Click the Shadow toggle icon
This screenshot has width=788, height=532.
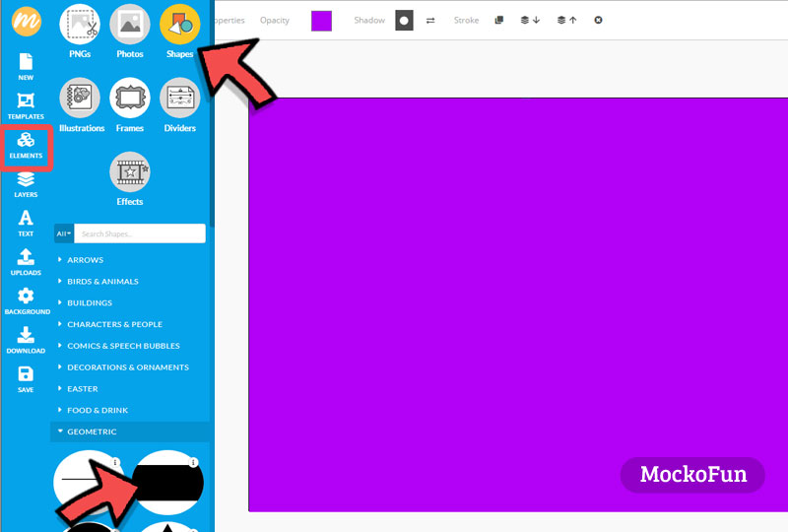pyautogui.click(x=404, y=21)
